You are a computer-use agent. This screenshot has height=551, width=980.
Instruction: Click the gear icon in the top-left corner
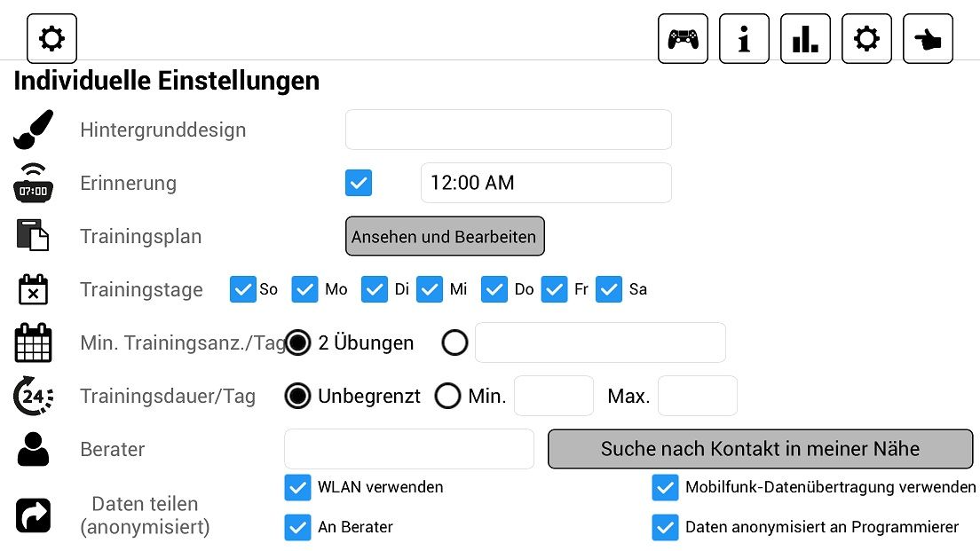coord(51,39)
